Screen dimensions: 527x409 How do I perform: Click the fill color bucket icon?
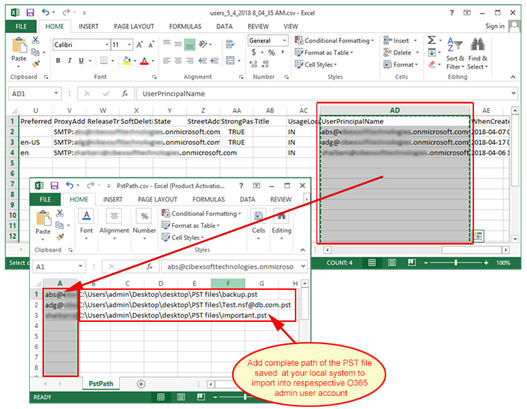tap(127, 60)
